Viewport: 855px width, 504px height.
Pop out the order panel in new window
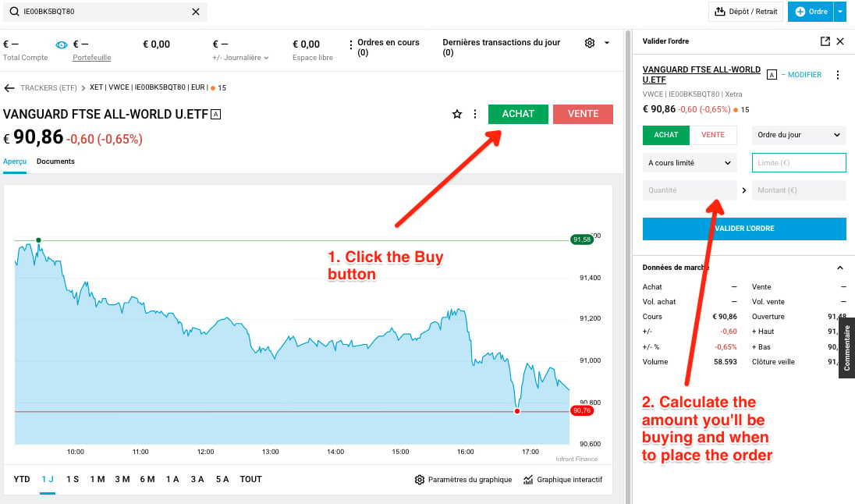pyautogui.click(x=825, y=41)
